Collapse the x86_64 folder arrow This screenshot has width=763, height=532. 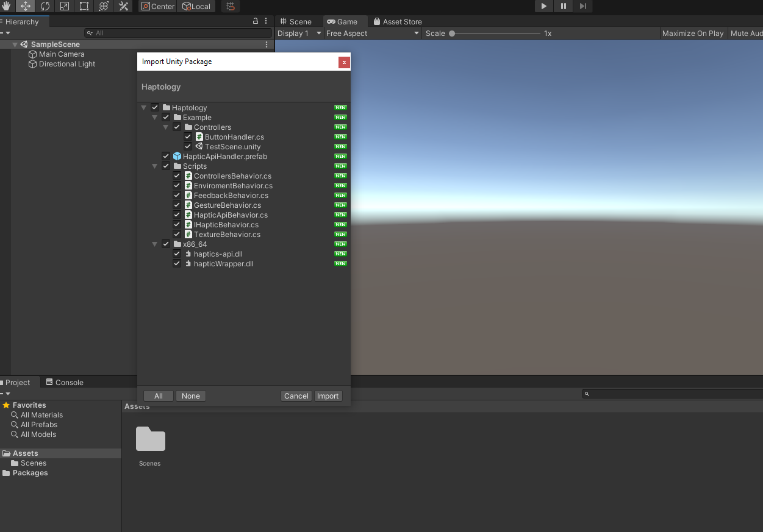point(155,244)
